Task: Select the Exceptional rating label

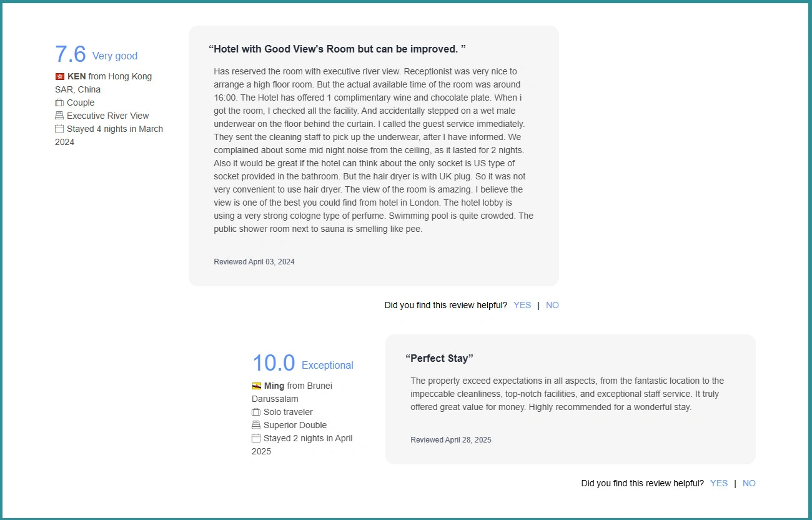Action: [327, 365]
